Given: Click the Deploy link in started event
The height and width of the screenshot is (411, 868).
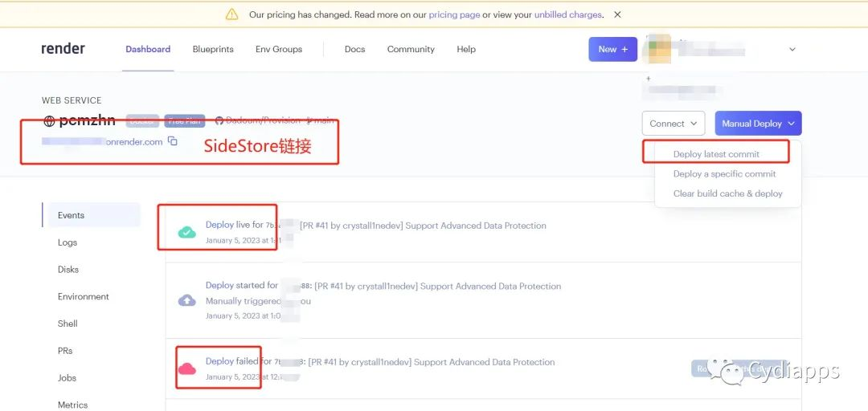Looking at the screenshot, I should coord(219,286).
